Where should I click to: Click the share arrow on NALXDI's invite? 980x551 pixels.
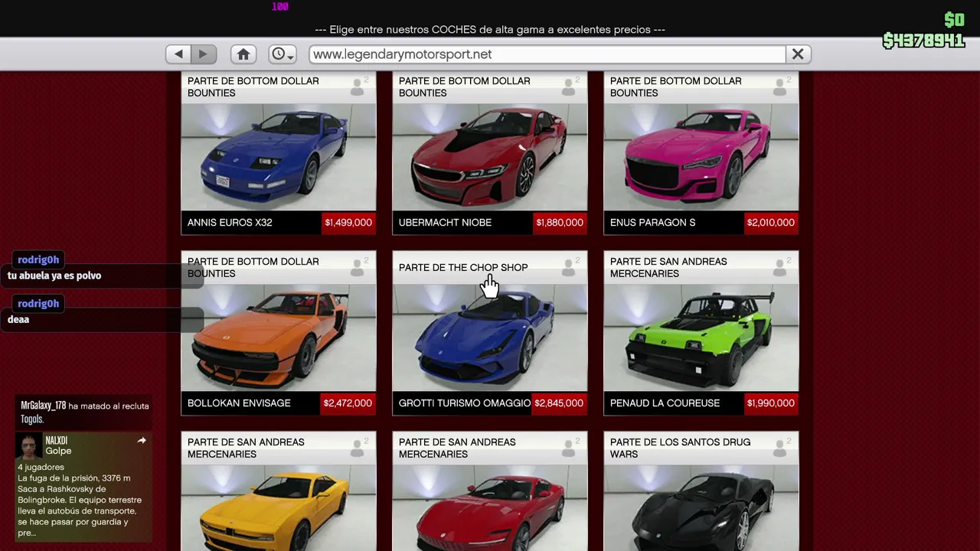[142, 441]
